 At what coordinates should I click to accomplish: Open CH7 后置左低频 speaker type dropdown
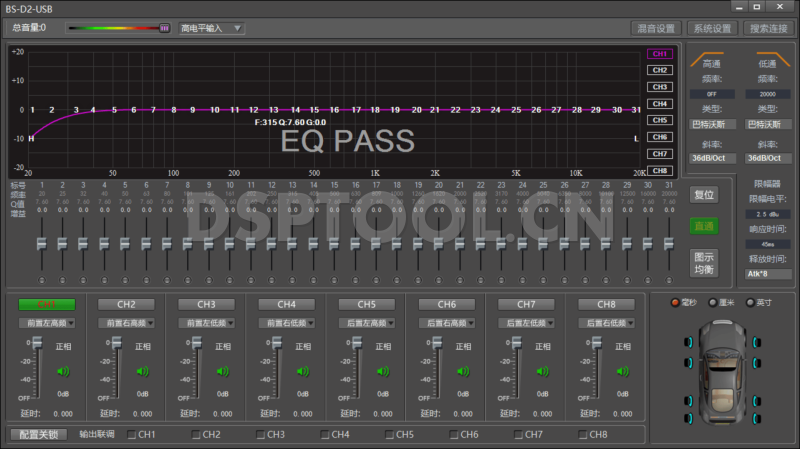pos(526,323)
